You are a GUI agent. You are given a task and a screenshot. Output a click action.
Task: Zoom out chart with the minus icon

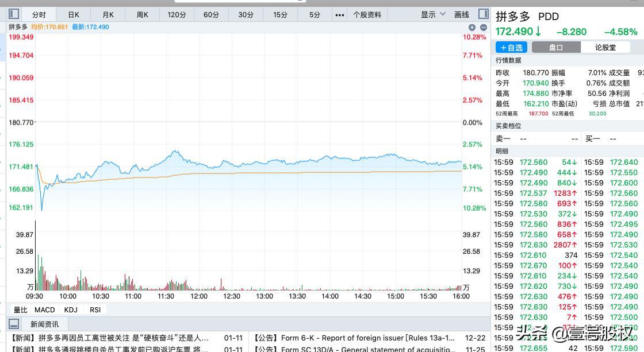click(x=484, y=28)
